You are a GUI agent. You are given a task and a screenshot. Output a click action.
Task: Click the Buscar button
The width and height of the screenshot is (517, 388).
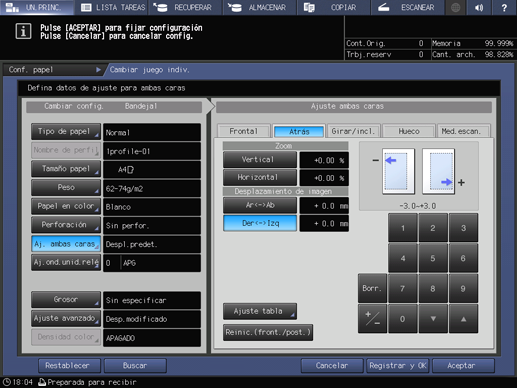click(x=135, y=366)
